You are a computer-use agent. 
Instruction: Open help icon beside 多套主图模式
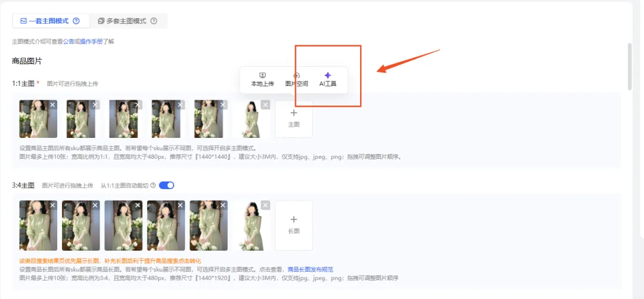(x=154, y=21)
